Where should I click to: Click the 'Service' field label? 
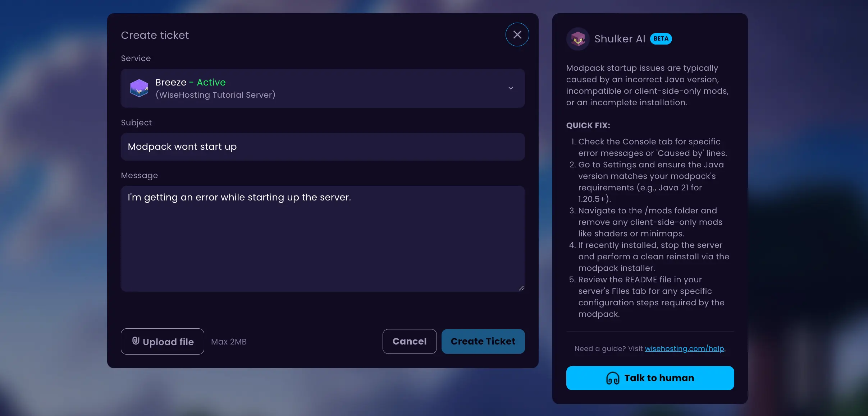pos(136,58)
